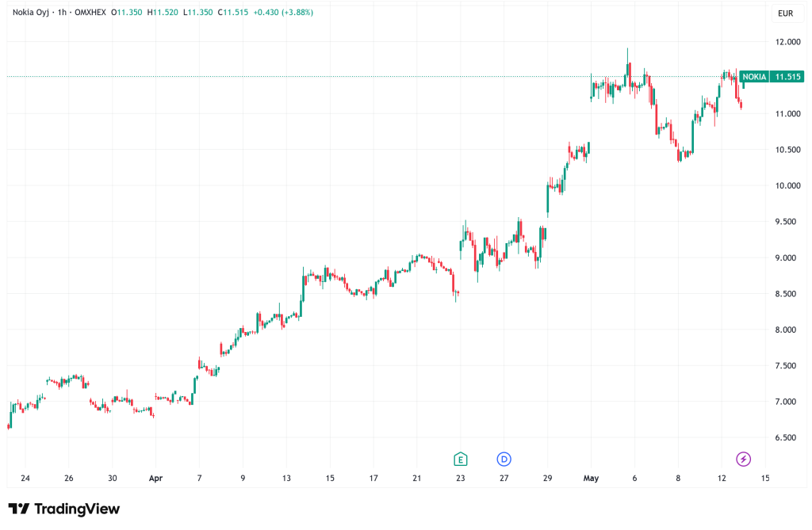The width and height of the screenshot is (812, 530).
Task: Click the 21 date label on time axis
Action: click(x=417, y=479)
